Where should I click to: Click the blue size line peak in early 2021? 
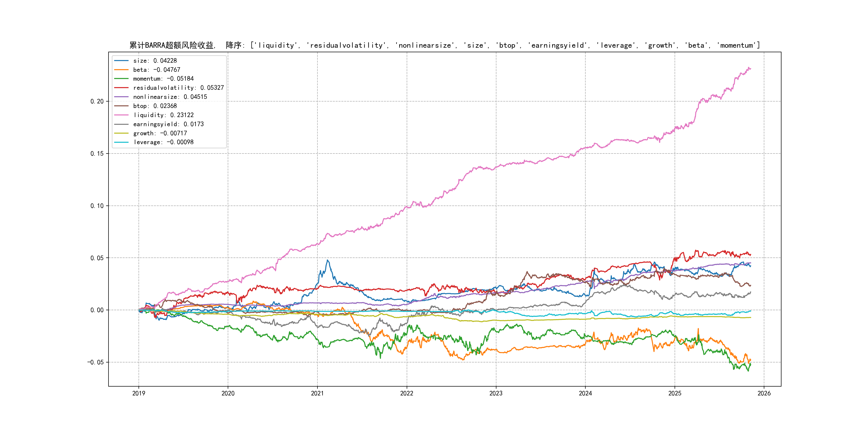tap(327, 260)
